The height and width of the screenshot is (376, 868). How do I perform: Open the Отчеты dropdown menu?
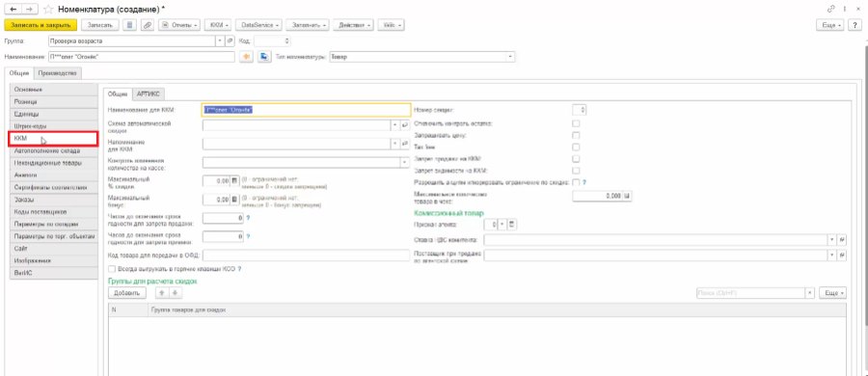pos(179,25)
